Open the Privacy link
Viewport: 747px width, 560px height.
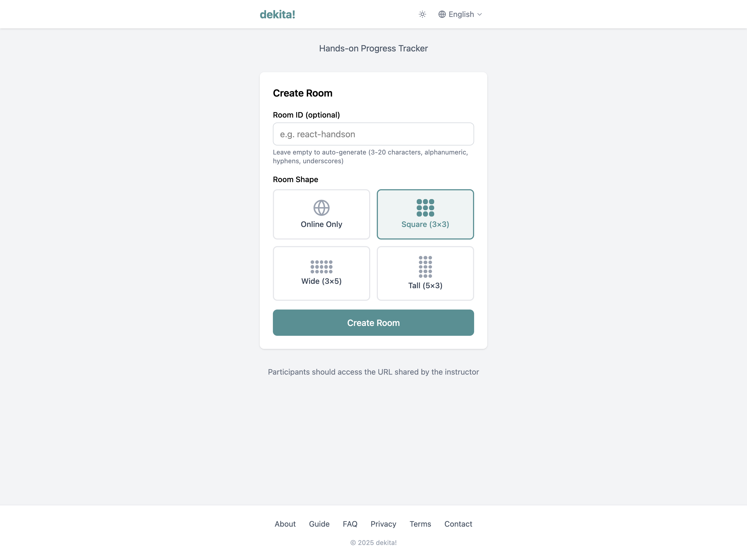(383, 524)
